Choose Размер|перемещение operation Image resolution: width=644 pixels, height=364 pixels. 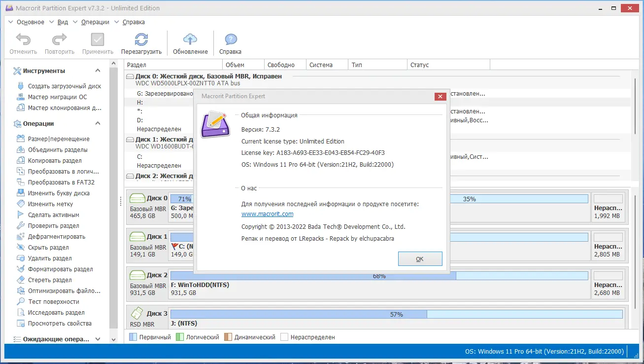[x=53, y=139]
